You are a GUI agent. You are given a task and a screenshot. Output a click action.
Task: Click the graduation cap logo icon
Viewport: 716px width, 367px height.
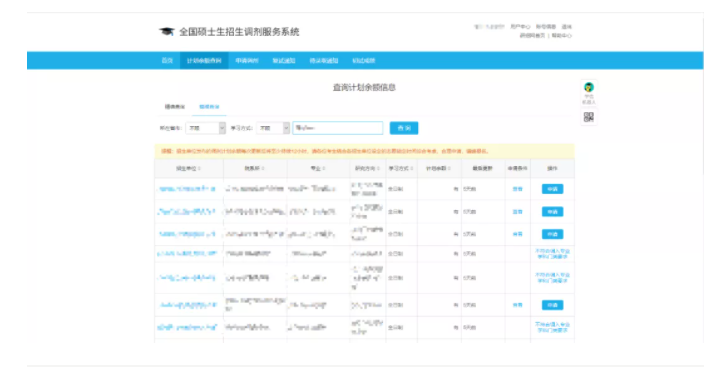(x=167, y=31)
